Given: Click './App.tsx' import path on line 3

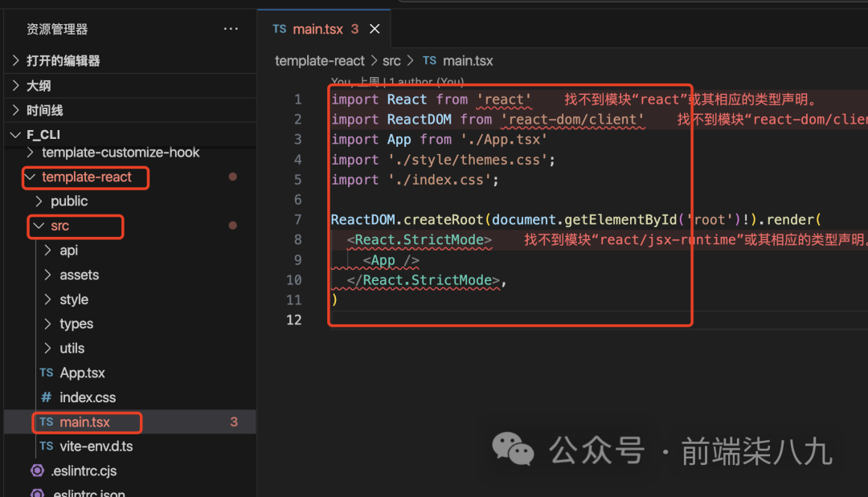Looking at the screenshot, I should (504, 140).
